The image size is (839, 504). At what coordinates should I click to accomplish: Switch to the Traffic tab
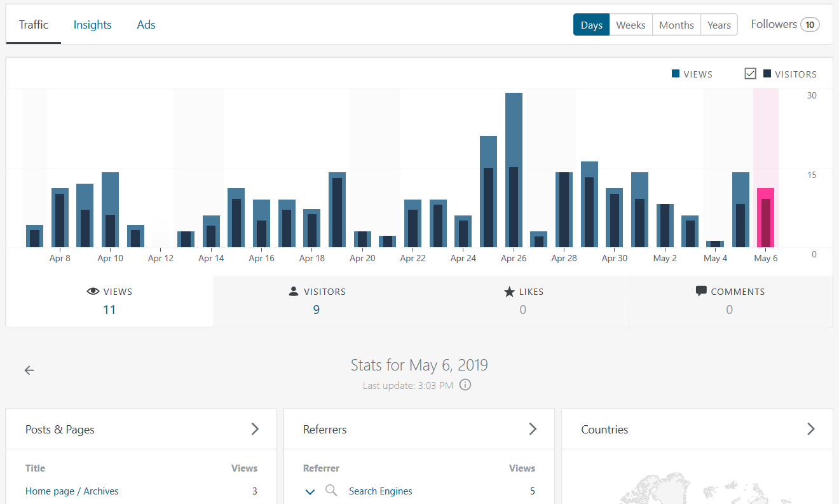click(34, 25)
